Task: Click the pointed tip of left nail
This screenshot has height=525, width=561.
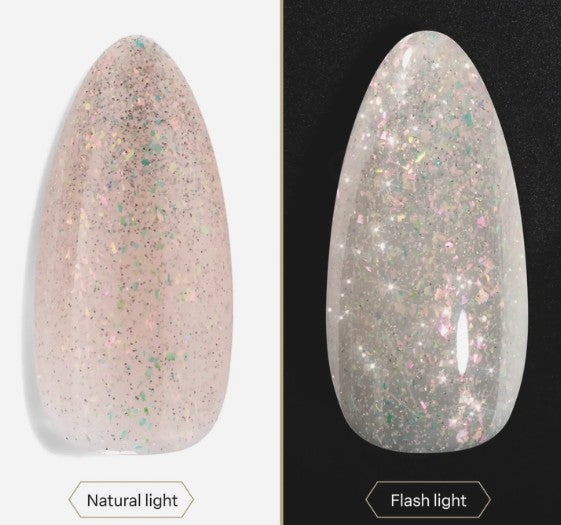Action: tap(136, 38)
